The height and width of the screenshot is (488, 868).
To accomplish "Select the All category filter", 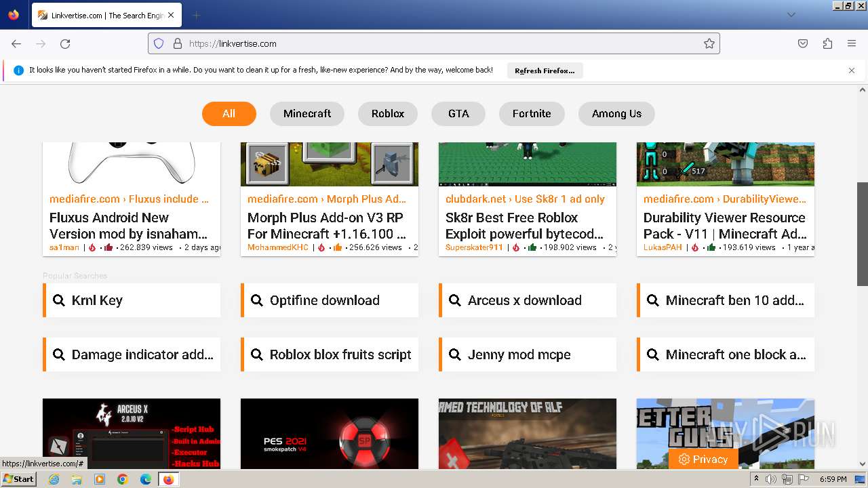I will click(229, 114).
